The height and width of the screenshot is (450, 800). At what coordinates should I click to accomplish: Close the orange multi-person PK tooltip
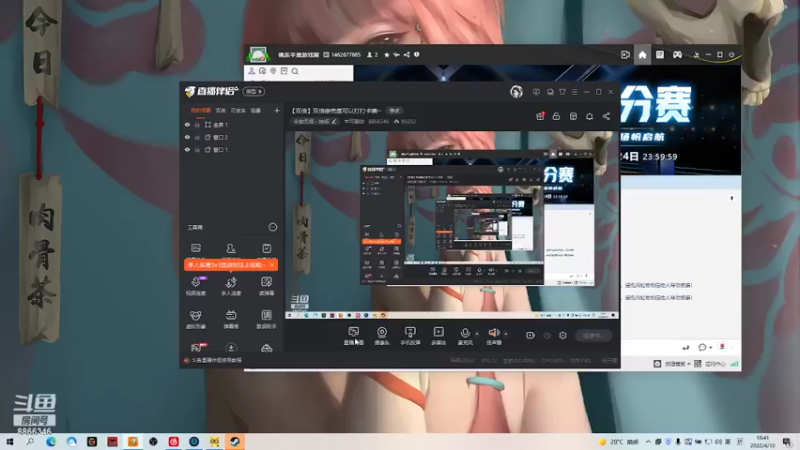tap(272, 265)
